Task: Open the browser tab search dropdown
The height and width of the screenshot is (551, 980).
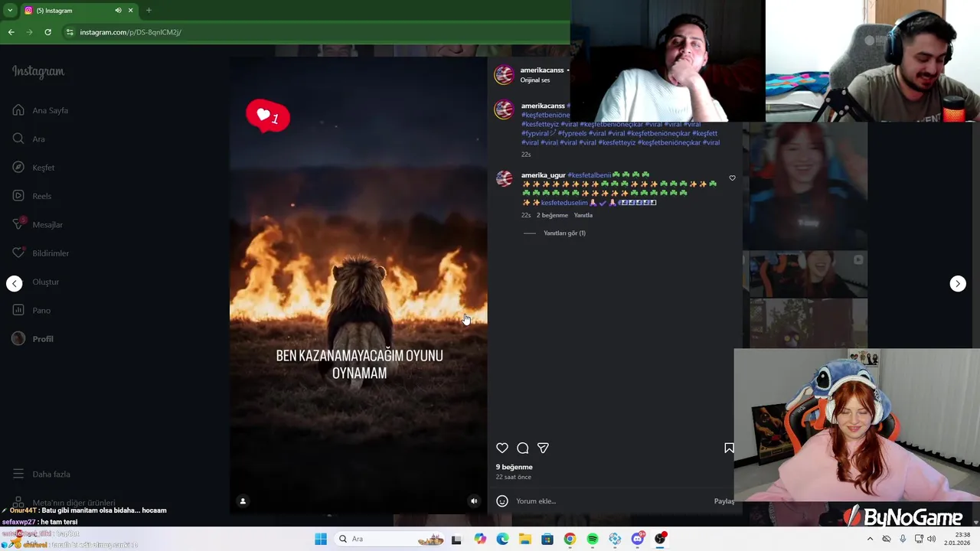Action: tap(9, 11)
